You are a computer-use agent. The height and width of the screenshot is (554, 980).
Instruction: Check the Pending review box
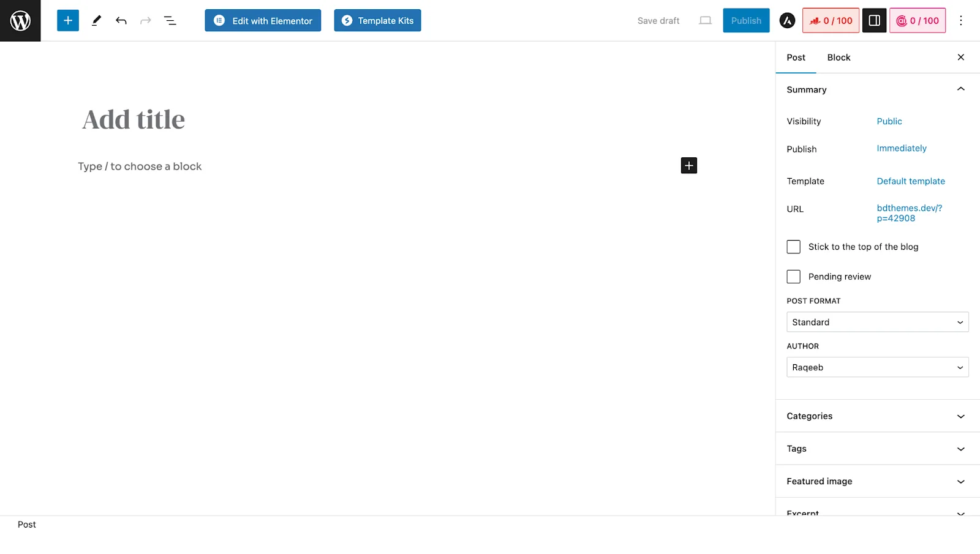pos(793,277)
